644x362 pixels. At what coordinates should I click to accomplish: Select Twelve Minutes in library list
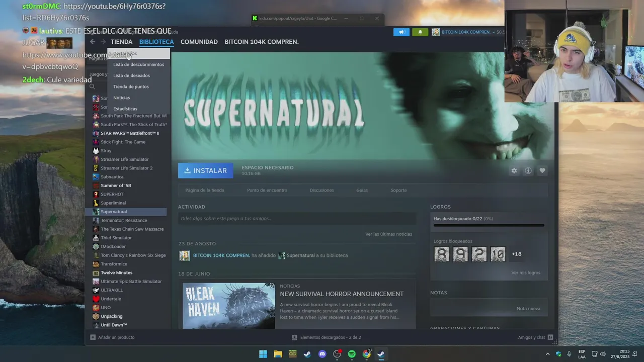pyautogui.click(x=116, y=273)
